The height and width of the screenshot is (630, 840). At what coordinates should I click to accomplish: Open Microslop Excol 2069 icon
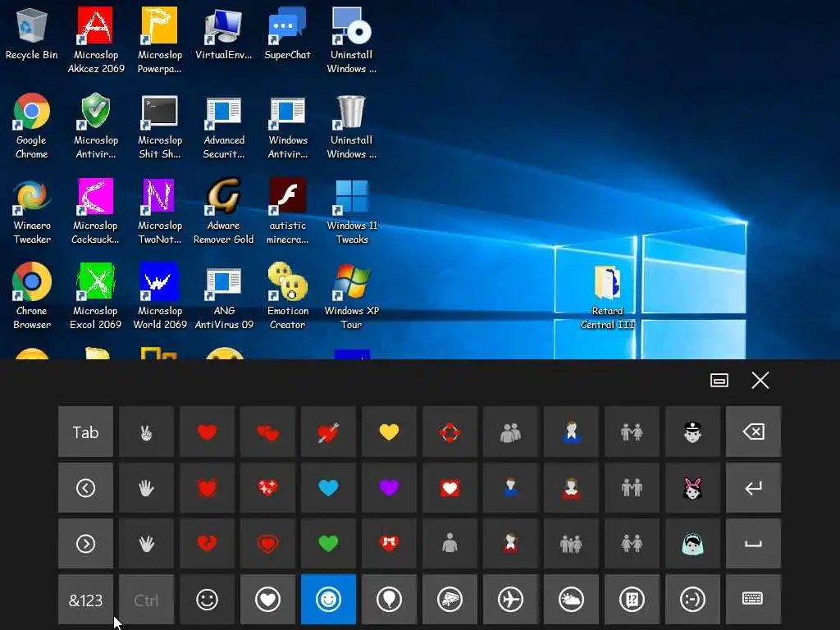(95, 296)
